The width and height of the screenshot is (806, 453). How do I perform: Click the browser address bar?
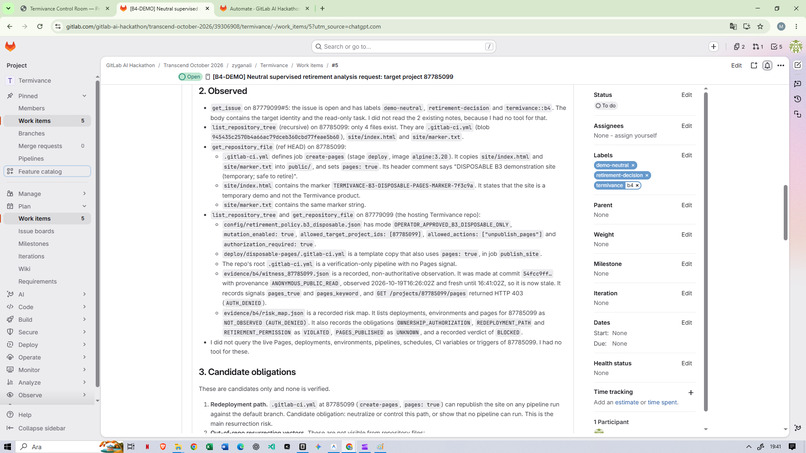pyautogui.click(x=391, y=26)
